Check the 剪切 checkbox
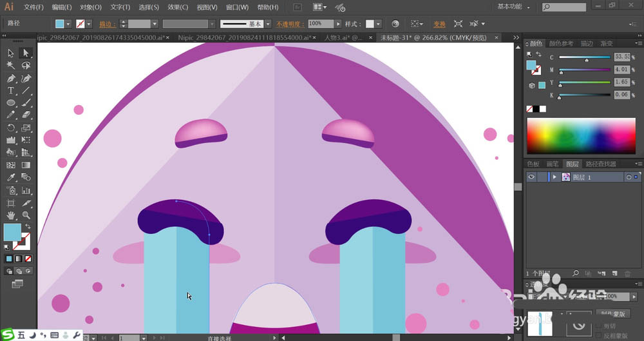 [x=598, y=326]
